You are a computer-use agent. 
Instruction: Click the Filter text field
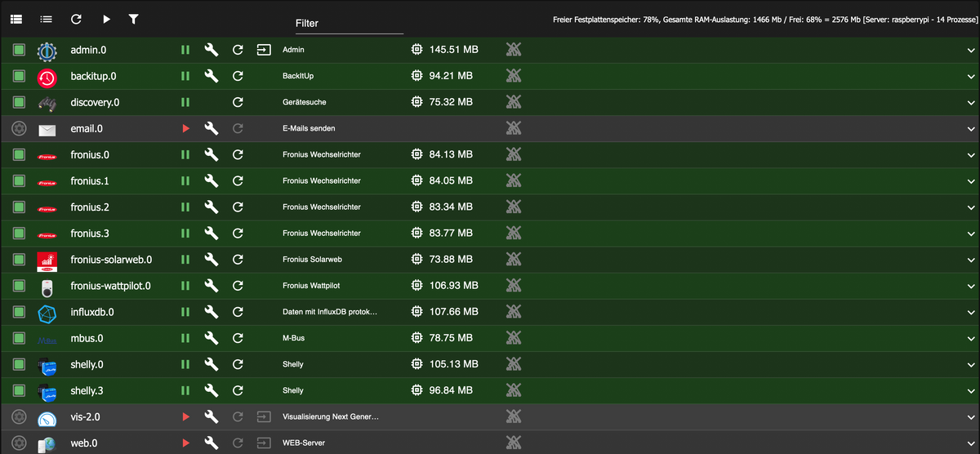[350, 24]
